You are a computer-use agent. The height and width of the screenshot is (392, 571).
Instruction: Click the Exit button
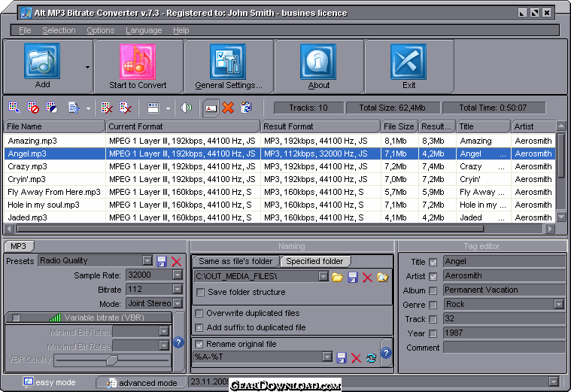click(409, 67)
